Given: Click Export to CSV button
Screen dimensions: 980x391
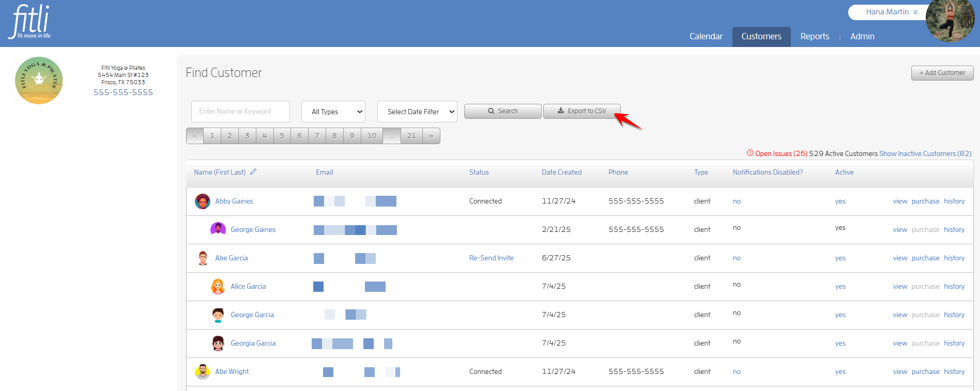Looking at the screenshot, I should [581, 111].
